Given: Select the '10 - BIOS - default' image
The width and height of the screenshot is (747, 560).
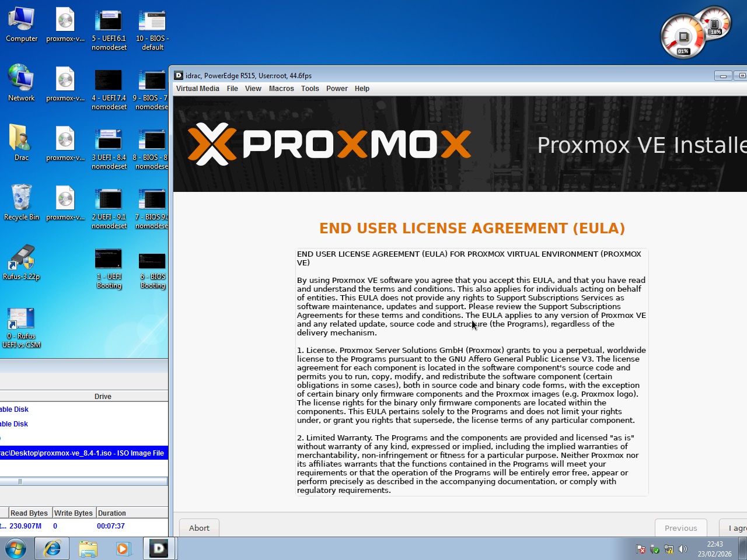Looking at the screenshot, I should 152,29.
